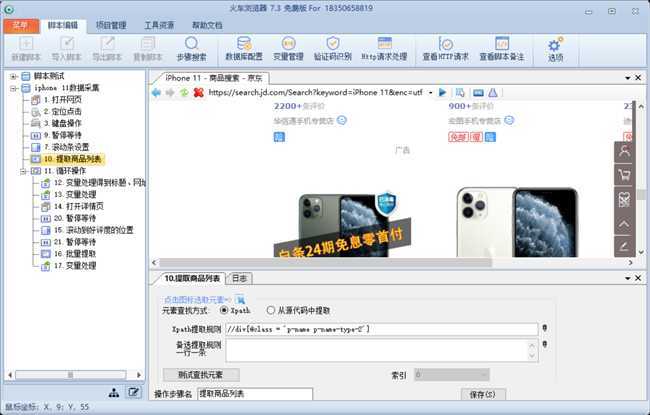Click the JD sidebar back-to-top arrow

(624, 224)
